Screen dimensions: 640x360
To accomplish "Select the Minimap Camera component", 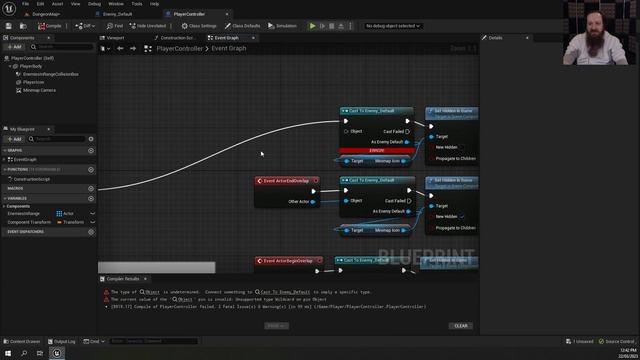I will click(39, 90).
